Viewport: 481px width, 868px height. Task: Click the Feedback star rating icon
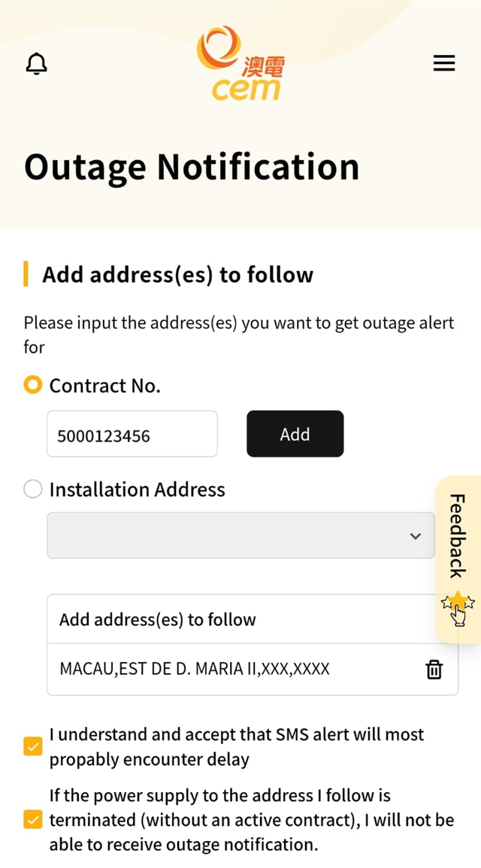tap(458, 607)
